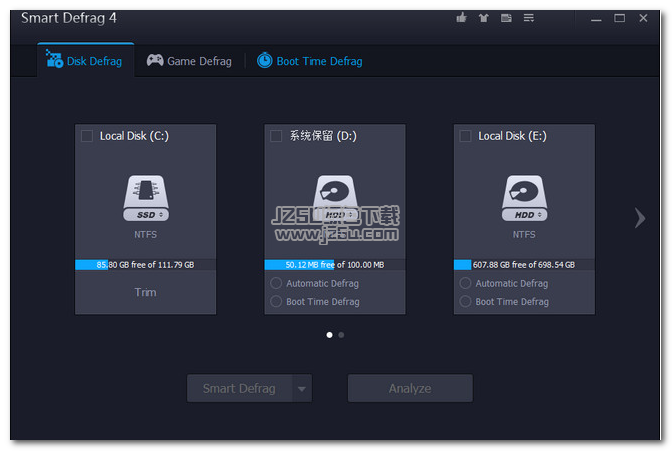
Task: Click the Analyze button
Action: 410,388
